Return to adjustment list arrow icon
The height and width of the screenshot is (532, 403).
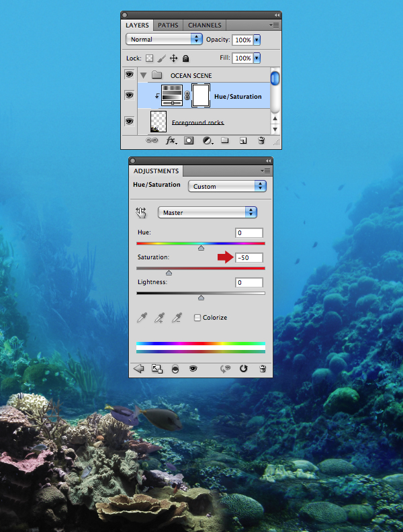139,369
